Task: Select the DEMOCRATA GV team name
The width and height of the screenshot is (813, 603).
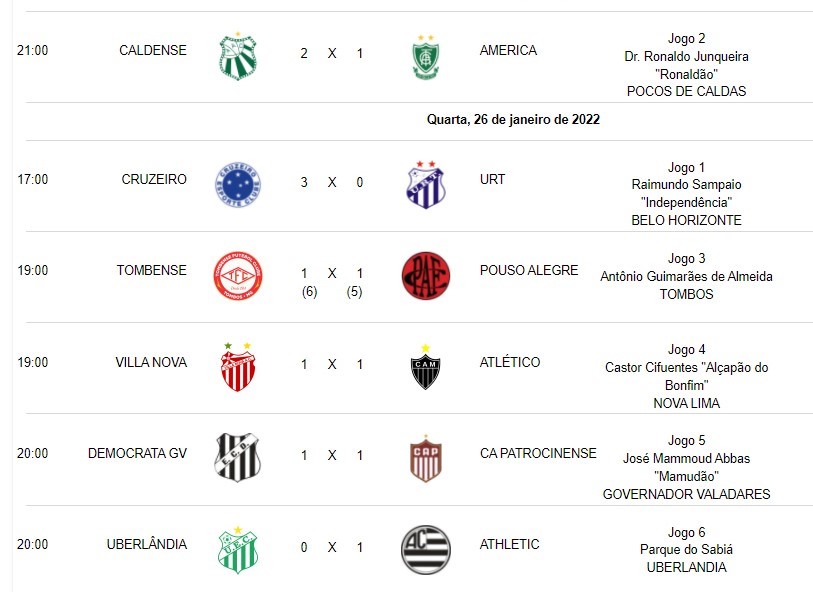Action: click(137, 453)
